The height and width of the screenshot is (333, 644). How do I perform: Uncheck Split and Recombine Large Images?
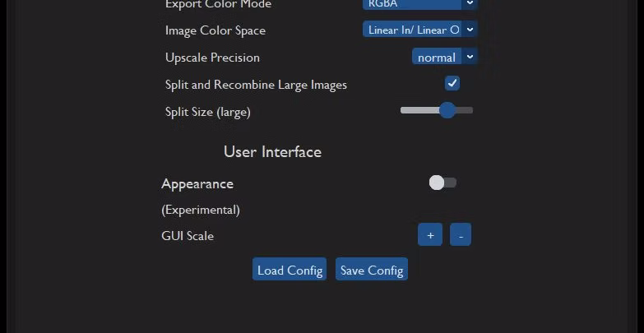[x=452, y=83]
